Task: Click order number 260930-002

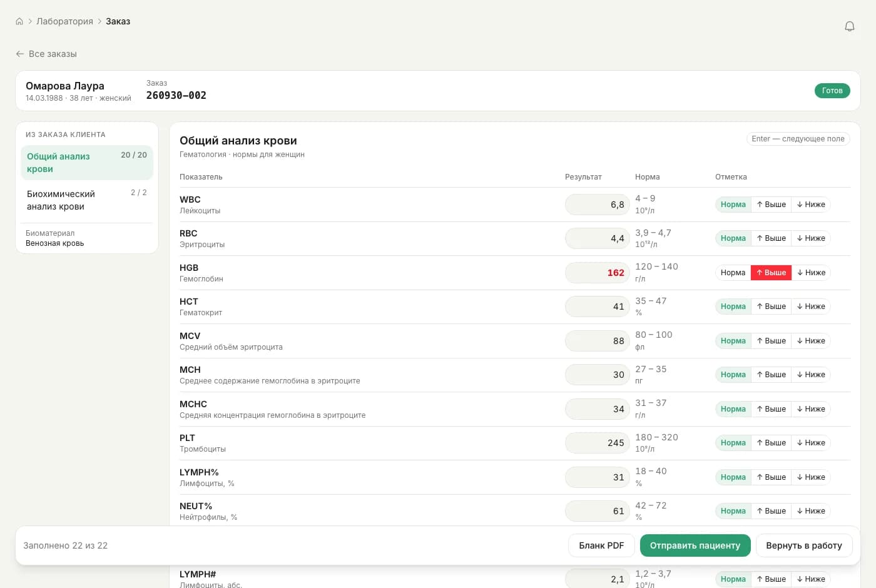Action: point(176,95)
